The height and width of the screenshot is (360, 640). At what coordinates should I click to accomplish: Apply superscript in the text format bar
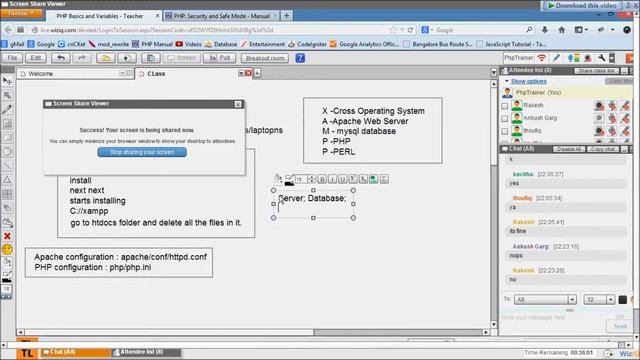click(x=353, y=179)
